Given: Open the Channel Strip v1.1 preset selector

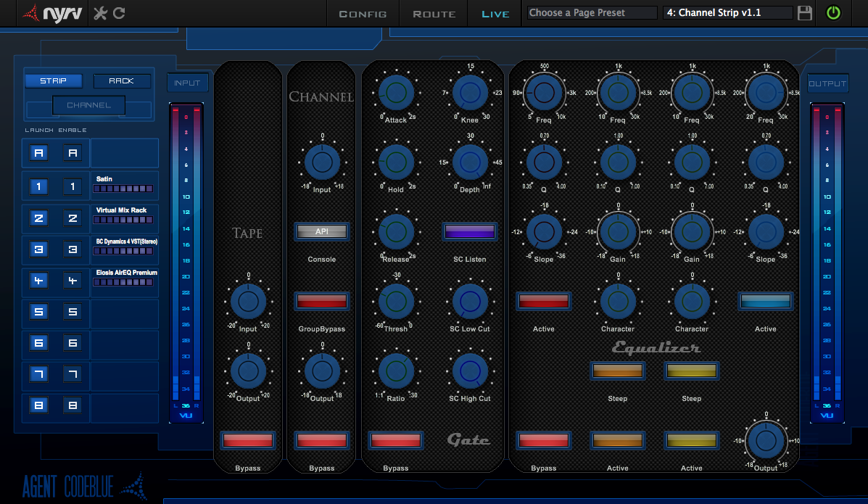Looking at the screenshot, I should click(x=727, y=13).
